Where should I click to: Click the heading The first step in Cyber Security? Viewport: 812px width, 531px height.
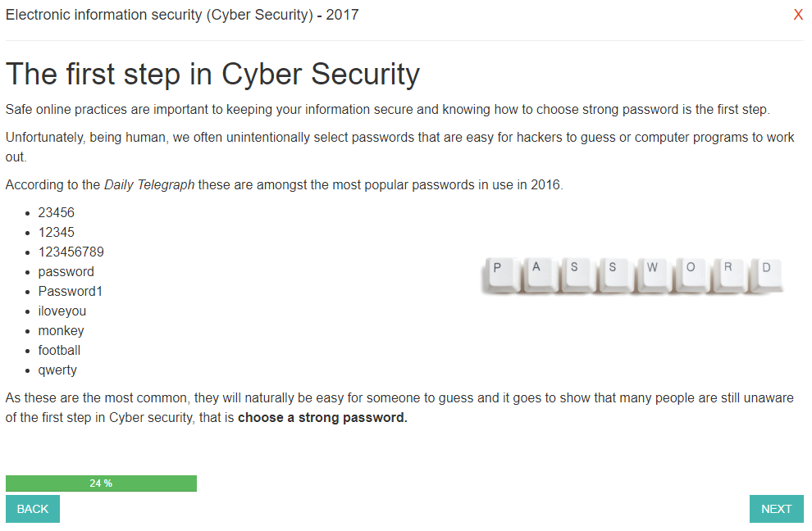coord(212,74)
